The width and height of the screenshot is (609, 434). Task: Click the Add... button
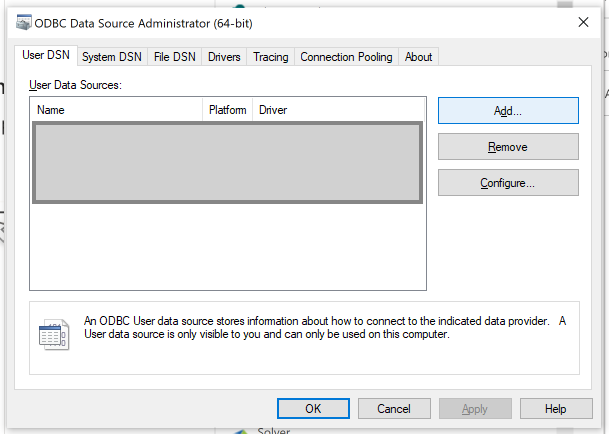coord(508,111)
